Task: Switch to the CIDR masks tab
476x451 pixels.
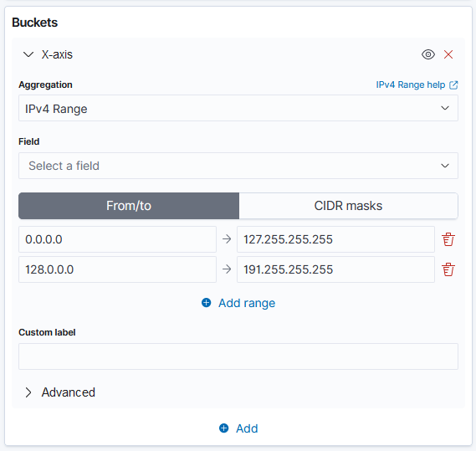Action: (349, 206)
